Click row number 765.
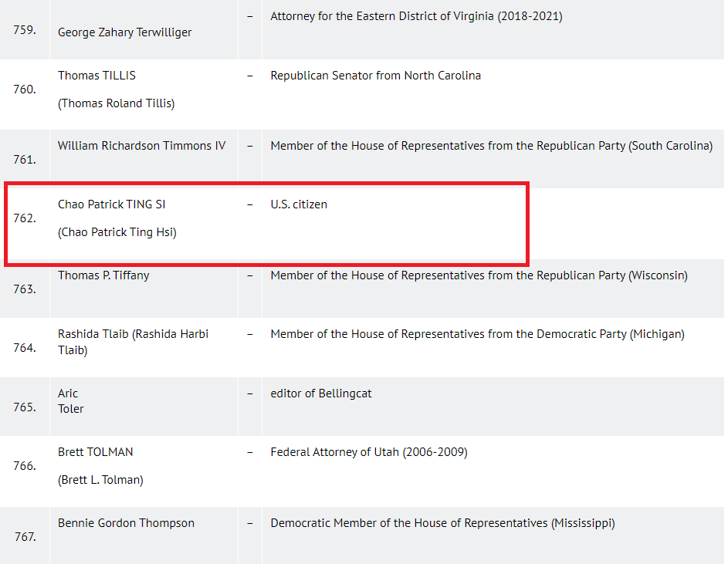The width and height of the screenshot is (728, 564). [x=25, y=407]
